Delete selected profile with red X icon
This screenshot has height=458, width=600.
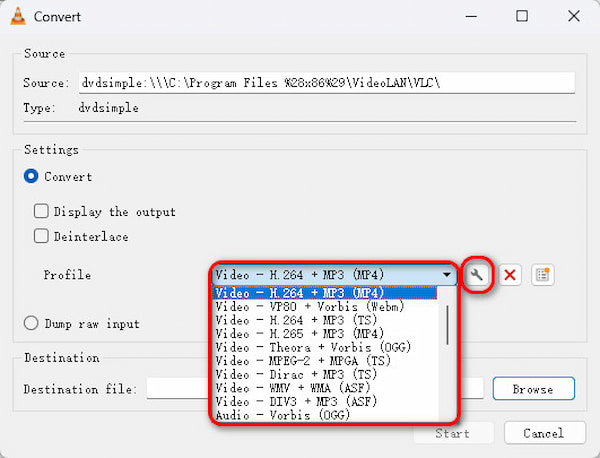pyautogui.click(x=510, y=275)
